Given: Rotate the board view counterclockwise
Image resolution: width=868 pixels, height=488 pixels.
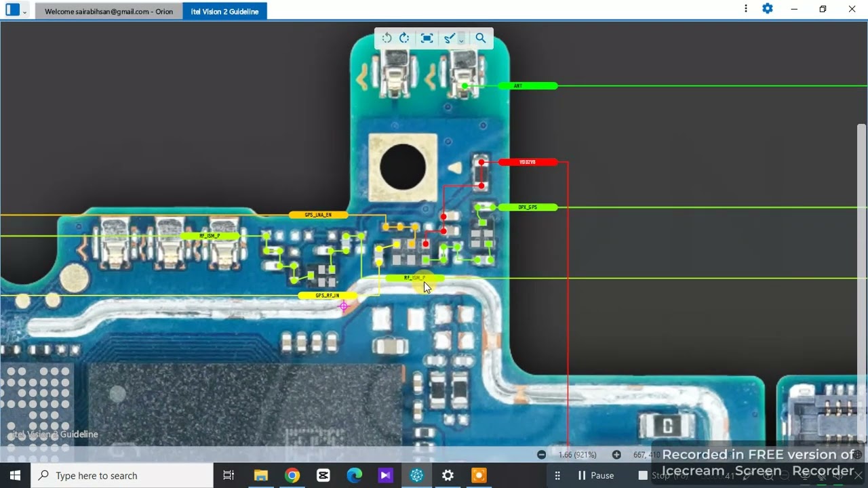Looking at the screenshot, I should [x=387, y=38].
